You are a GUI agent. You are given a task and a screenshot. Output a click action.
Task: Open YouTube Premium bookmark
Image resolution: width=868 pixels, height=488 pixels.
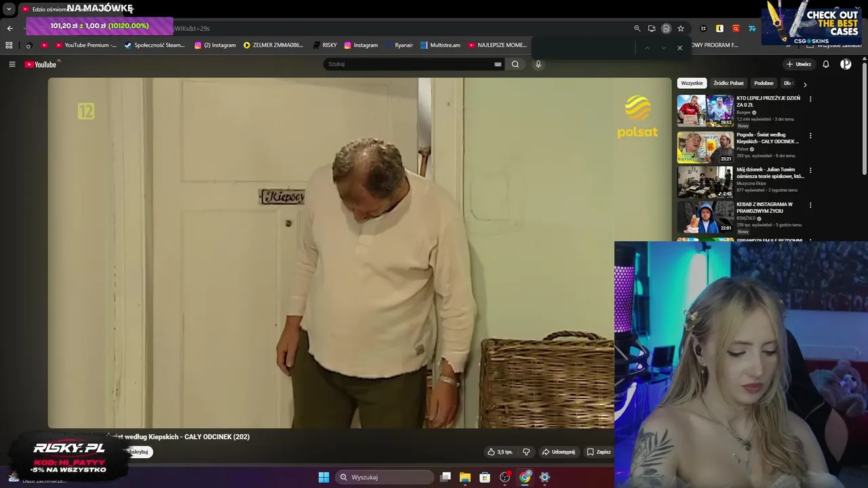(85, 45)
